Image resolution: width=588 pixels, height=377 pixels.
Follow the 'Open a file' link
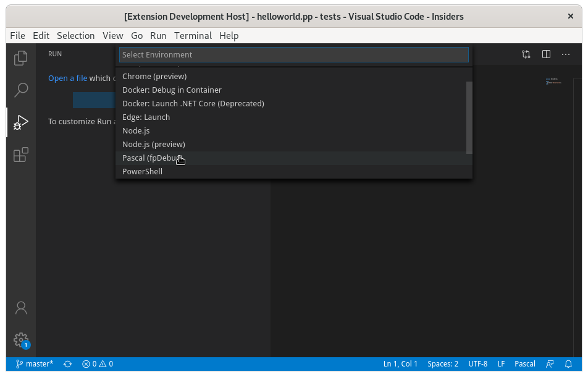click(x=67, y=78)
